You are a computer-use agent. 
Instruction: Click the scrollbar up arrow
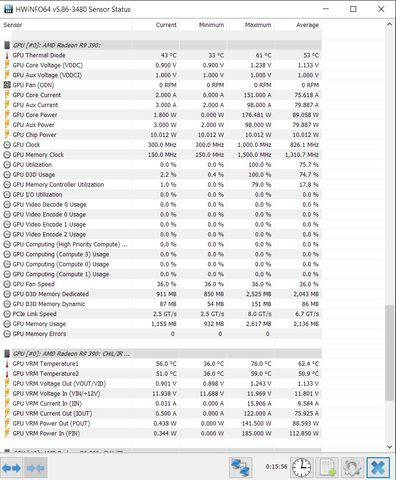[x=389, y=24]
